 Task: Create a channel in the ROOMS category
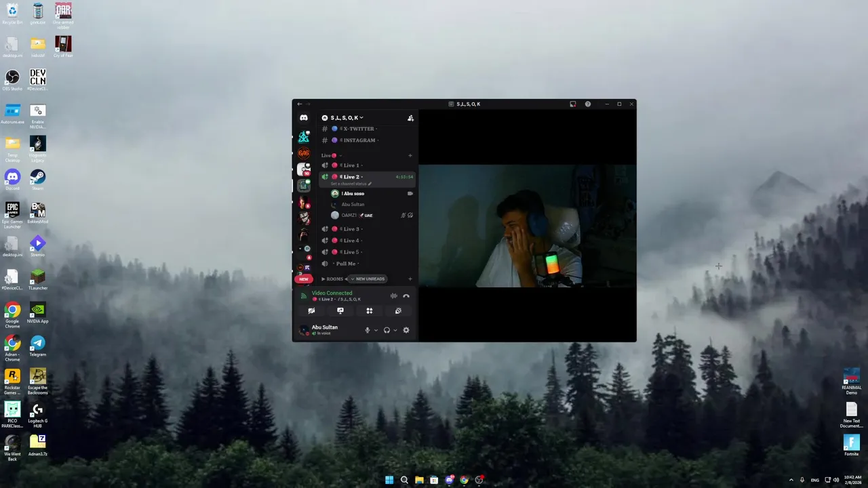tap(410, 279)
